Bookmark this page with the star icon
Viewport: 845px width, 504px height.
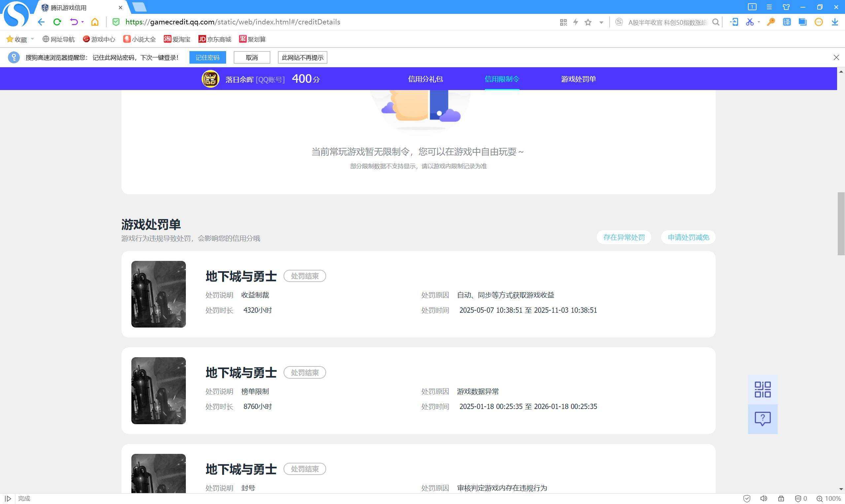588,22
